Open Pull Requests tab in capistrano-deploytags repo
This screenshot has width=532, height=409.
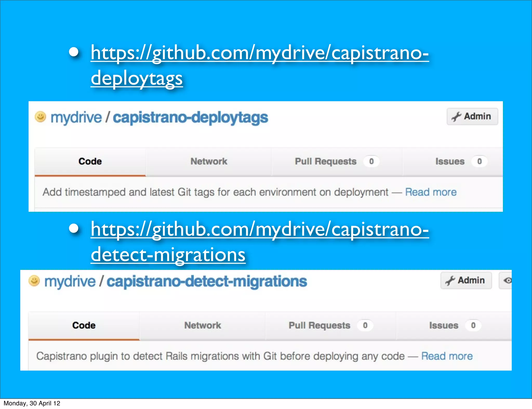click(x=337, y=162)
